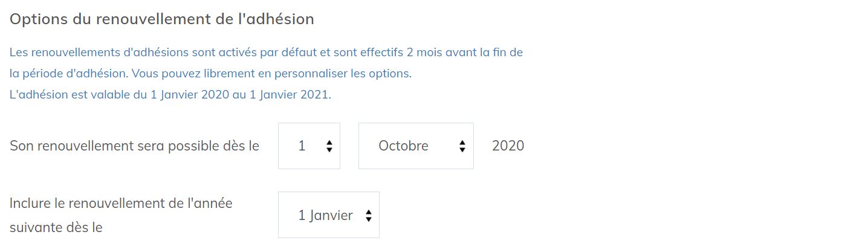Screen dimensions: 868x249
Task: Open the day dropdown showing 1
Action: pos(309,146)
